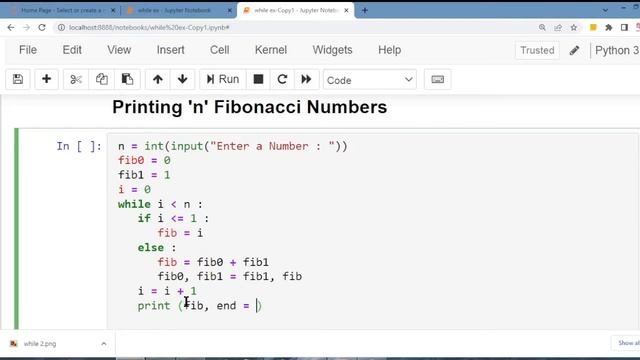Save the notebook with the floppy icon
Viewport: 640px width, 360px height.
click(x=18, y=79)
